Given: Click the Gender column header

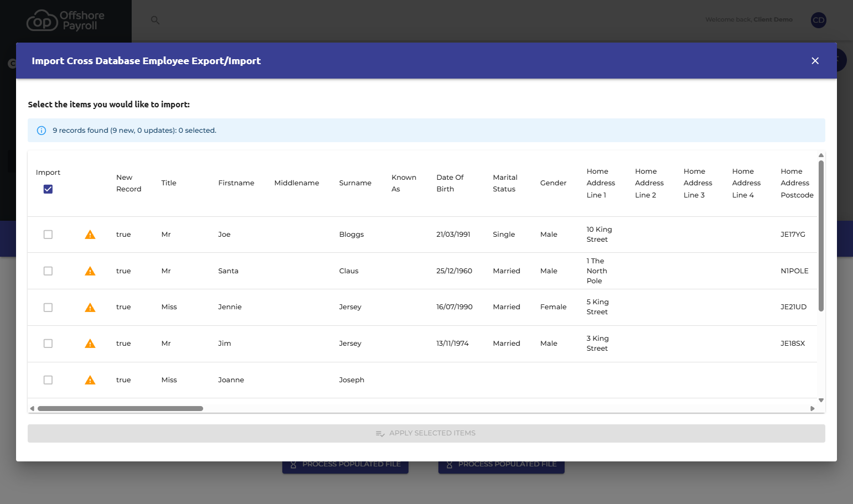Looking at the screenshot, I should tap(553, 183).
